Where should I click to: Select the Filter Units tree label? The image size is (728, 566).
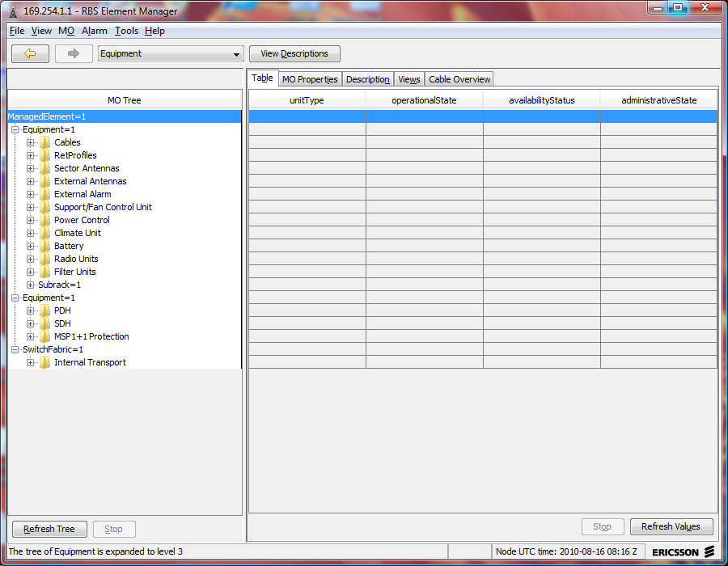[74, 272]
